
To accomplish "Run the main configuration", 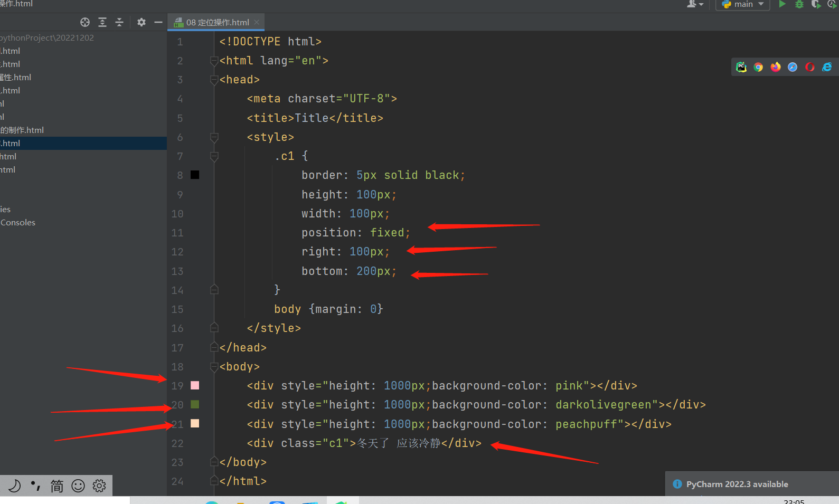I will pos(782,4).
